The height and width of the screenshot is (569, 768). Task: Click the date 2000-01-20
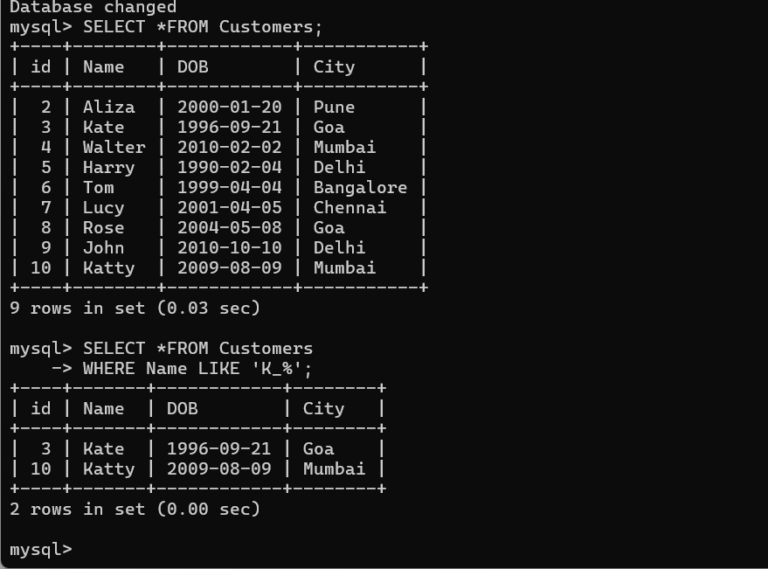pos(229,107)
